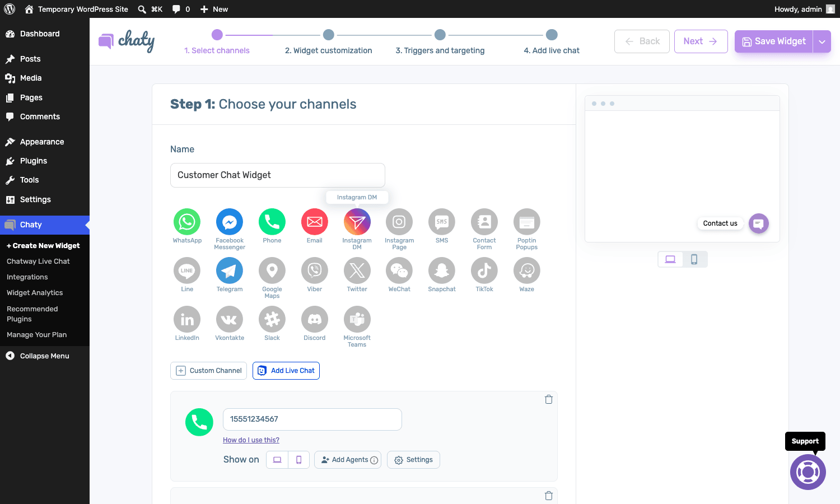Select the Telegram channel icon

click(x=230, y=271)
